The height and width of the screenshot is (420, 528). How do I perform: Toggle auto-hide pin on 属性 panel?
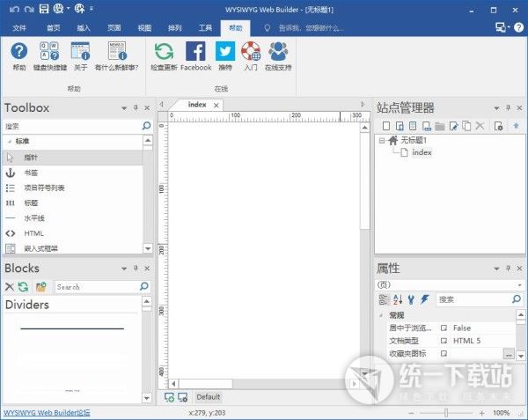[x=506, y=269]
